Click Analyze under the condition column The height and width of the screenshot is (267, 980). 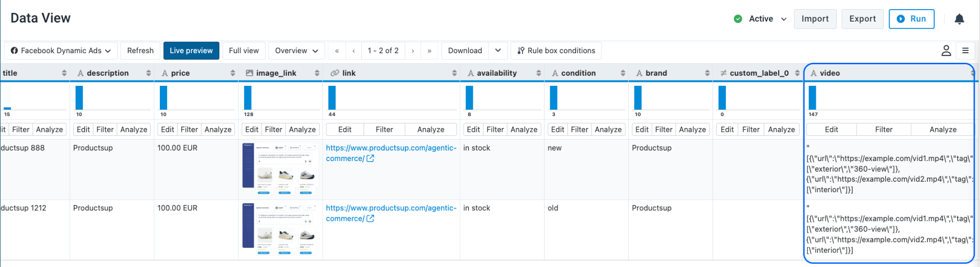(x=608, y=129)
